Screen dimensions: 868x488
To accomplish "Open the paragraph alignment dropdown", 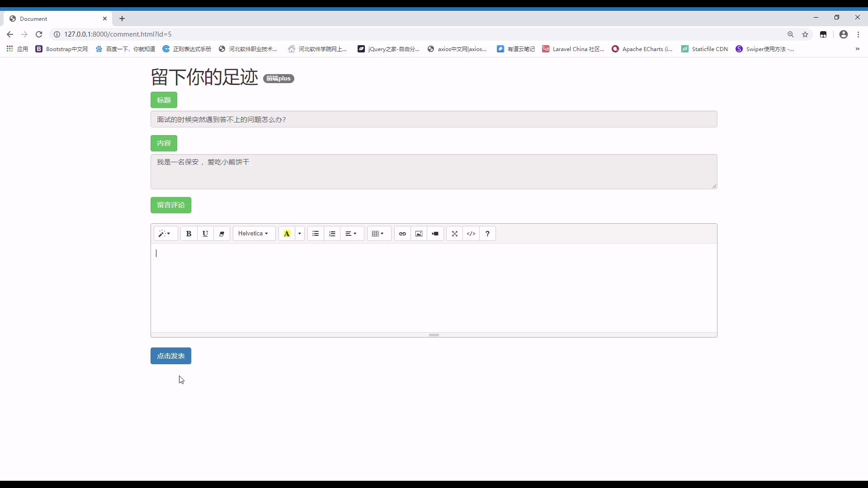I will point(352,234).
